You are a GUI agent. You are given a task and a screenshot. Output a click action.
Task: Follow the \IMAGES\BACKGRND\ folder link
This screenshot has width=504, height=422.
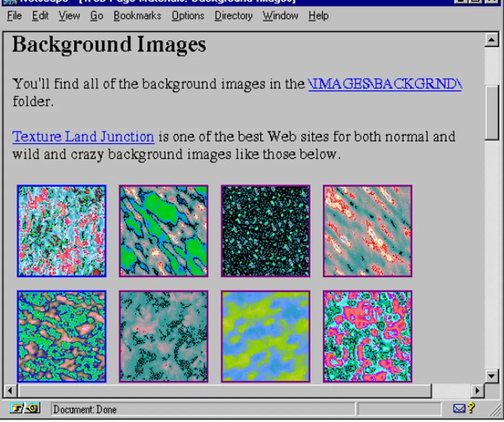point(385,84)
